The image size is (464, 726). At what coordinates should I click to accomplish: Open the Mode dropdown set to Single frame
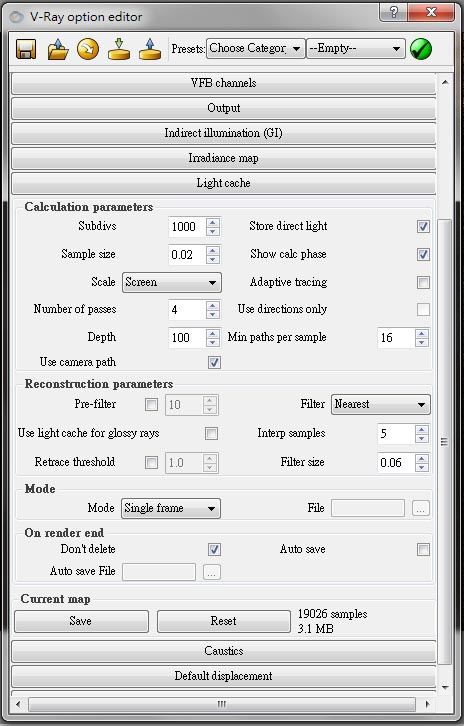point(171,508)
